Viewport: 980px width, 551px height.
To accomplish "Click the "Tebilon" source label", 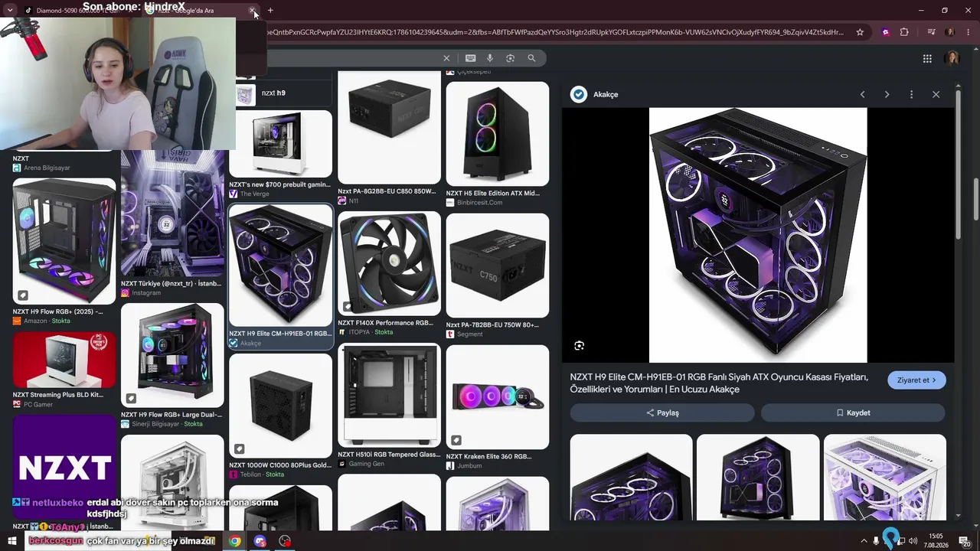I will click(x=250, y=474).
